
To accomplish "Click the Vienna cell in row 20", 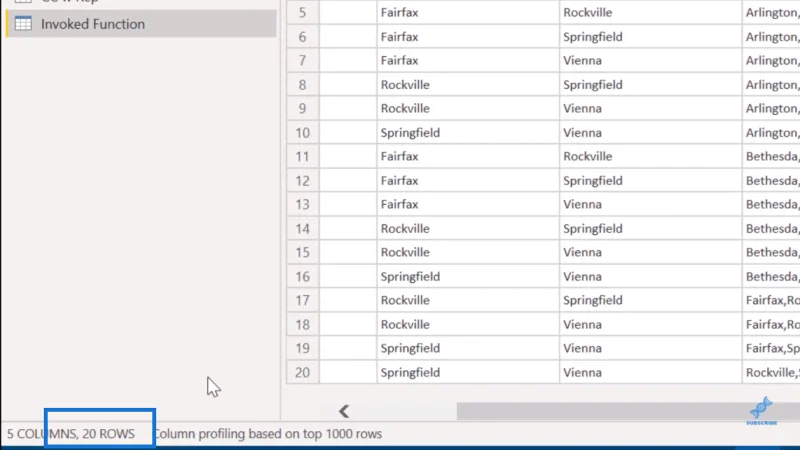I will (651, 372).
